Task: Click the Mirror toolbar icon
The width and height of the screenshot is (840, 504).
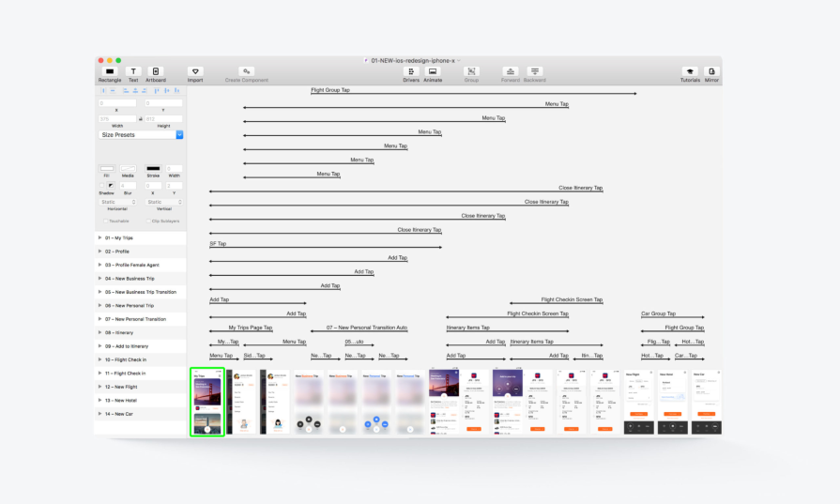Action: pos(712,71)
